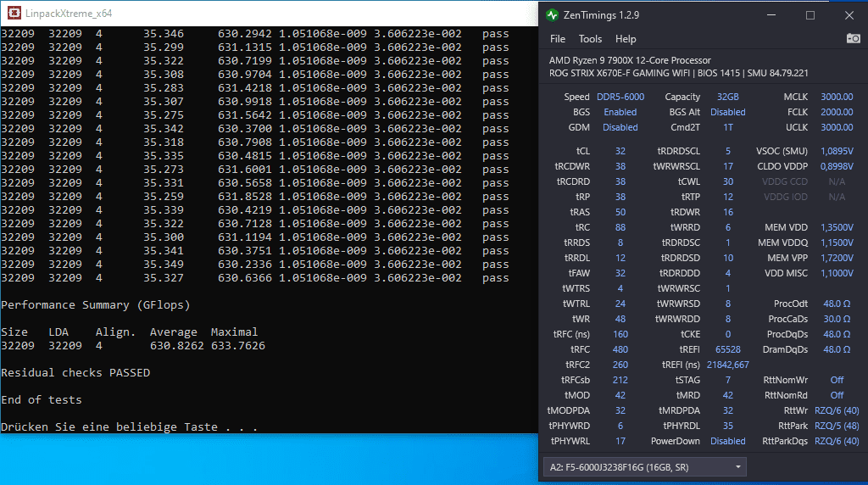Click the CLDO VDDP 0,8998V value
The image size is (868, 485).
[837, 166]
